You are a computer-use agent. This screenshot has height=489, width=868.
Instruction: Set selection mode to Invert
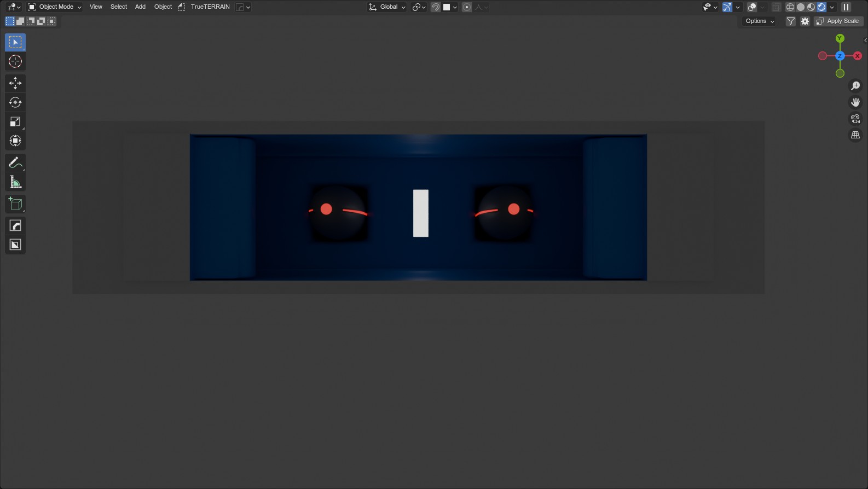tap(41, 21)
